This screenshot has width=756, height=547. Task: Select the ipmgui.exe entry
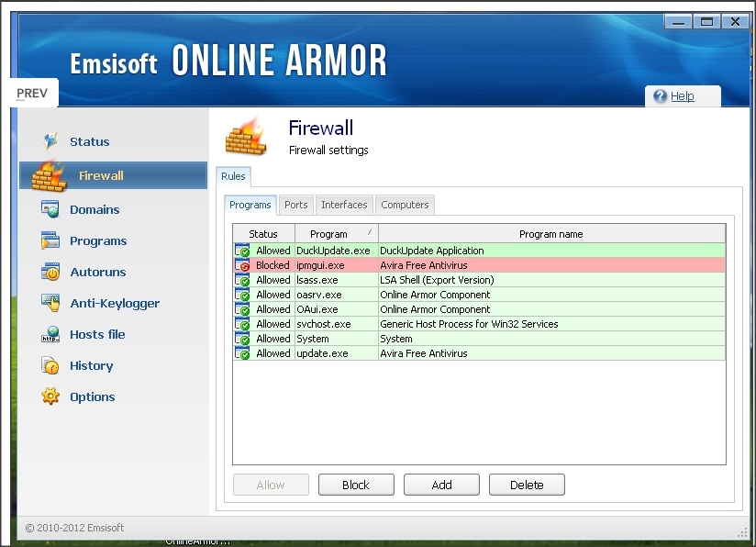coord(320,265)
